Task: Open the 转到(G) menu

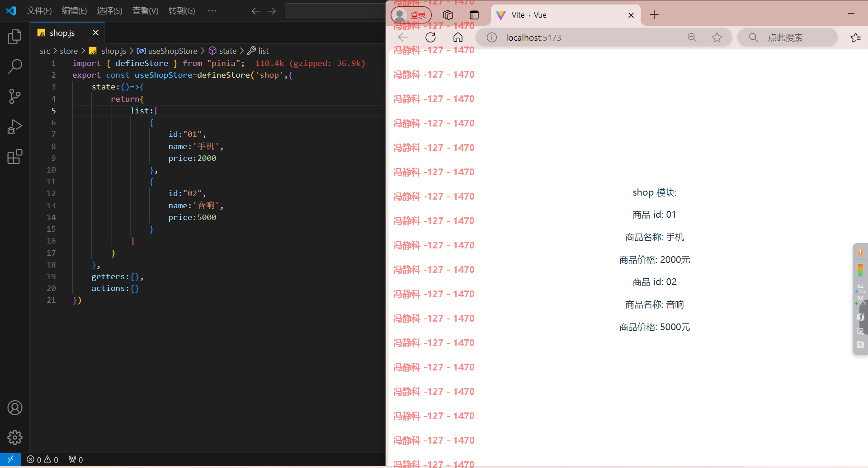Action: 182,11
